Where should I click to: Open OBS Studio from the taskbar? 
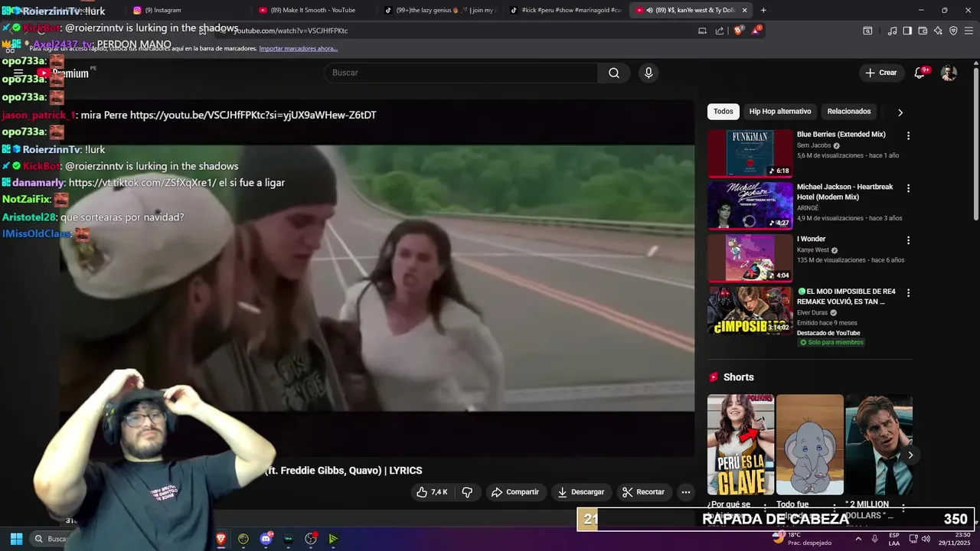311,539
